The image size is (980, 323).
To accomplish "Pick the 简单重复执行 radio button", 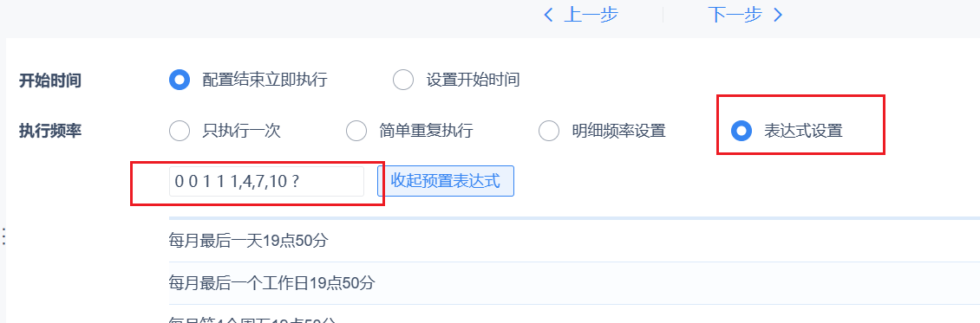I will [356, 131].
